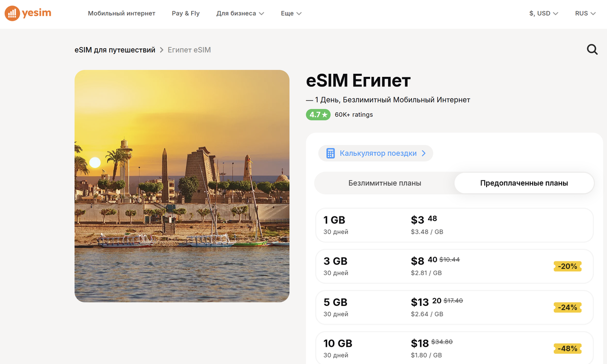Click the crossed-out $34.80 price
607x364 pixels.
click(x=442, y=342)
